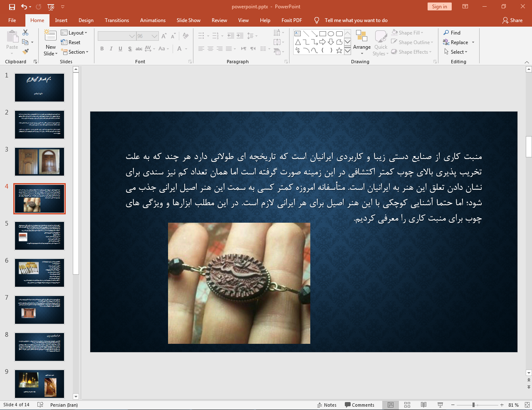This screenshot has height=410, width=532.
Task: Click the New Slide icon
Action: 51,35
